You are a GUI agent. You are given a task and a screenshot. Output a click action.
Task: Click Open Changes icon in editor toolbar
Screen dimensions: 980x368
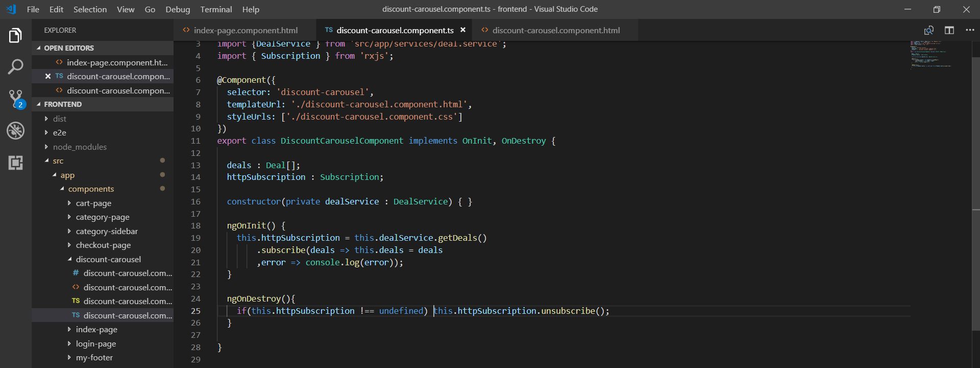click(x=929, y=30)
